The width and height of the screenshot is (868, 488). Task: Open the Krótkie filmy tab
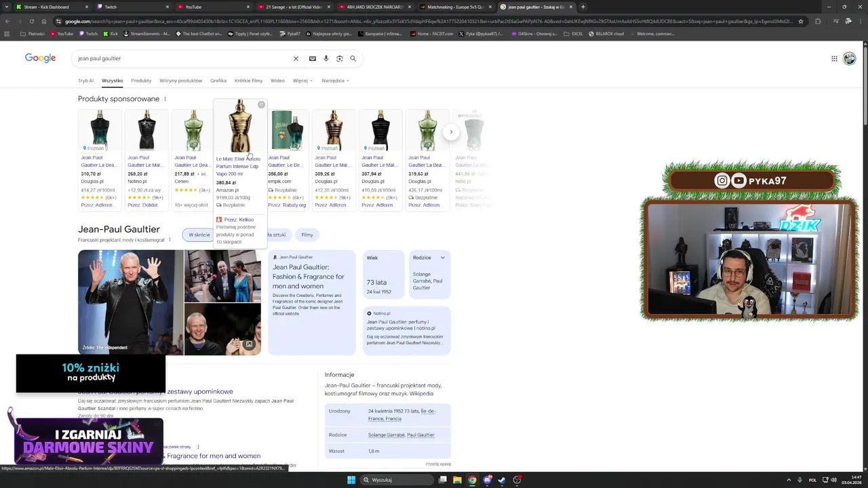pyautogui.click(x=248, y=81)
